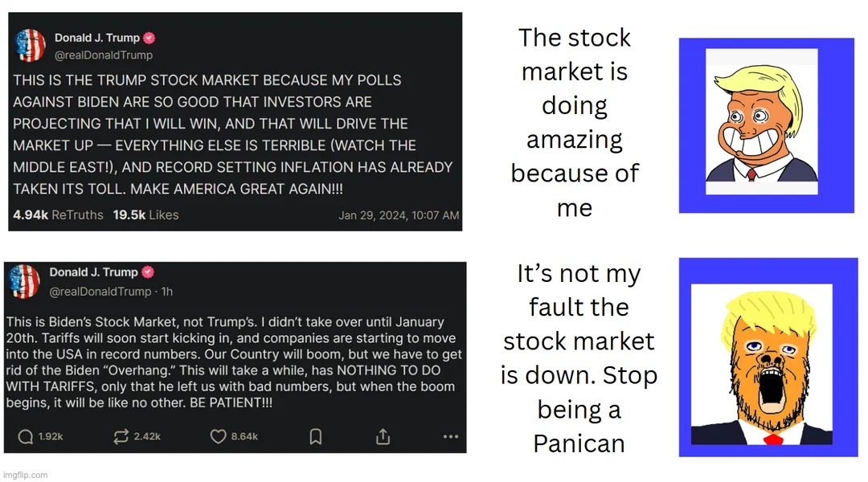
Task: Open the flag avatar on the bottom post
Action: (24, 281)
